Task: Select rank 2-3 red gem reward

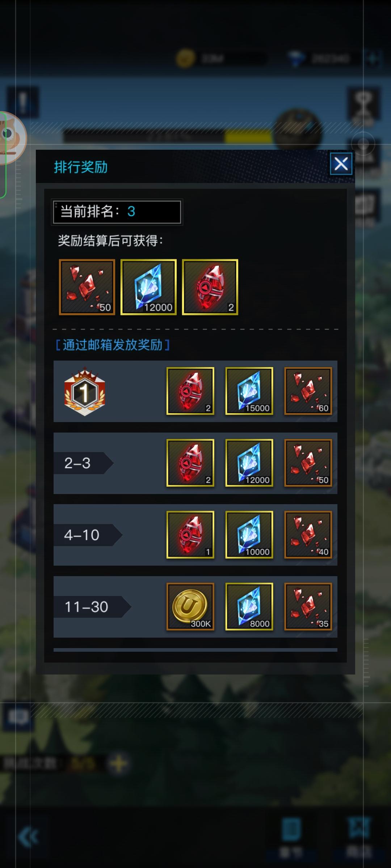Action: tap(190, 463)
